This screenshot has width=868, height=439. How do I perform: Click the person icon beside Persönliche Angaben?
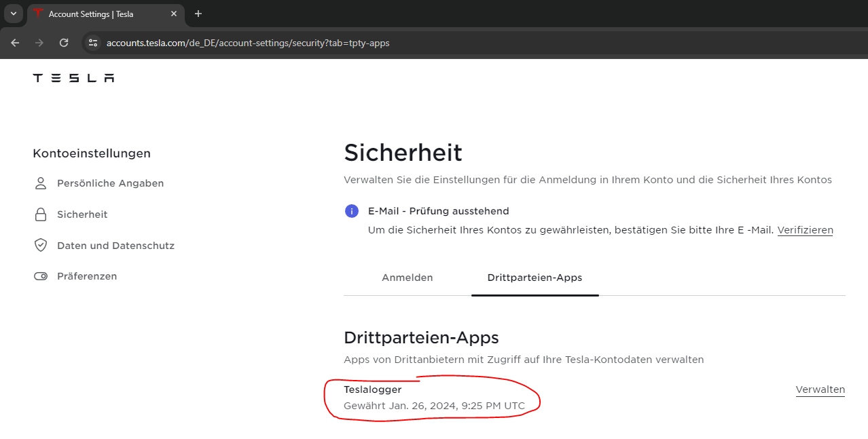(x=41, y=183)
